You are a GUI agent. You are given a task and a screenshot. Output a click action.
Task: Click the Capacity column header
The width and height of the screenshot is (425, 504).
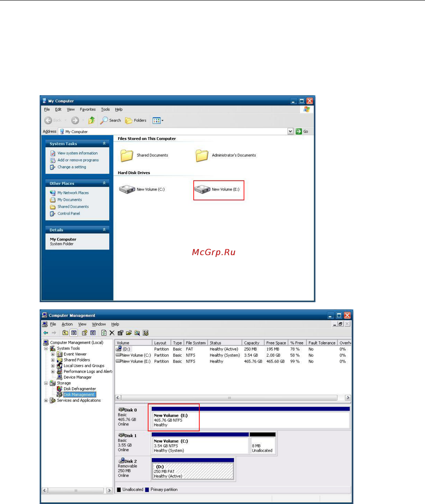253,343
